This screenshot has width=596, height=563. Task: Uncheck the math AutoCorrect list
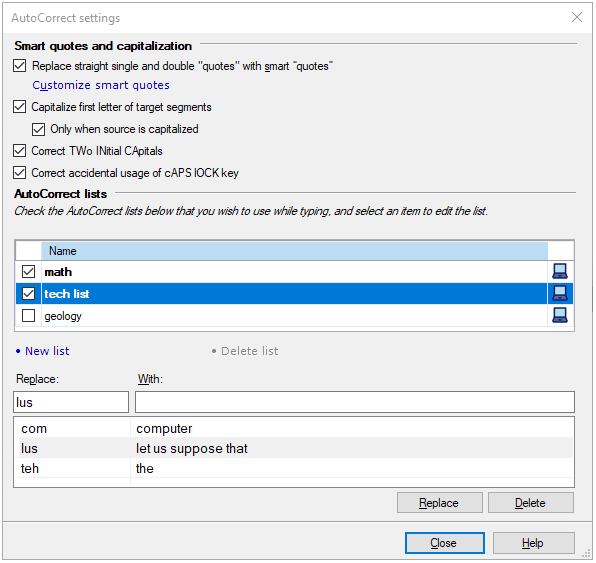29,271
